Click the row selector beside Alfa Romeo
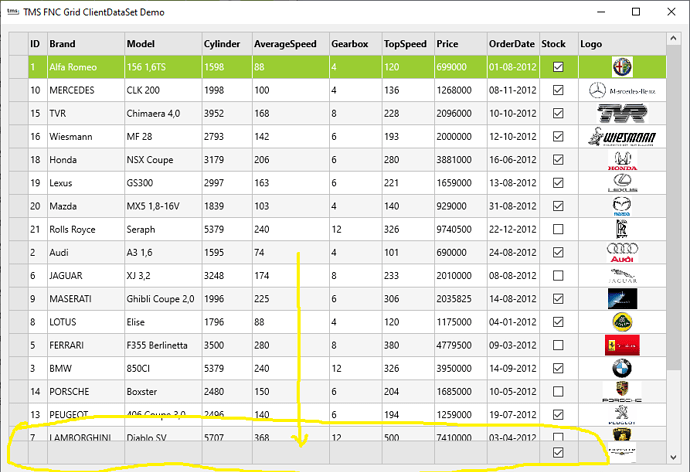The width and height of the screenshot is (690, 472). pyautogui.click(x=18, y=67)
